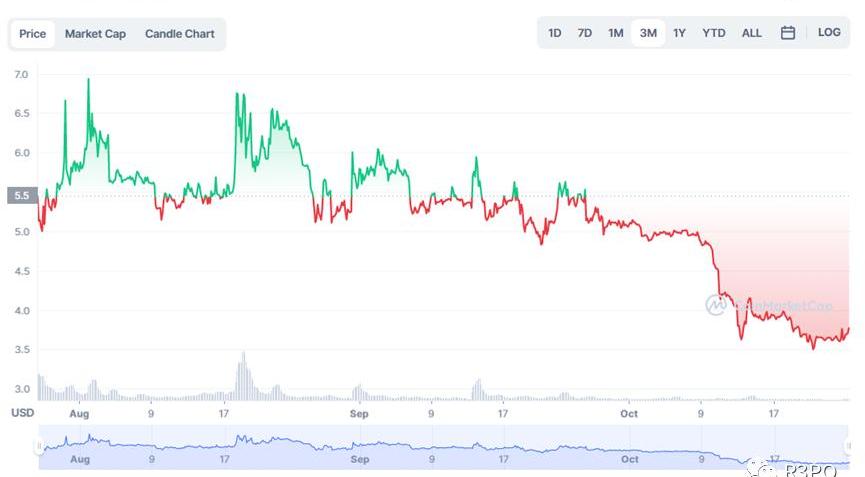Click the left handle of range navigator
Screen dimensions: 865x477
pyautogui.click(x=40, y=447)
